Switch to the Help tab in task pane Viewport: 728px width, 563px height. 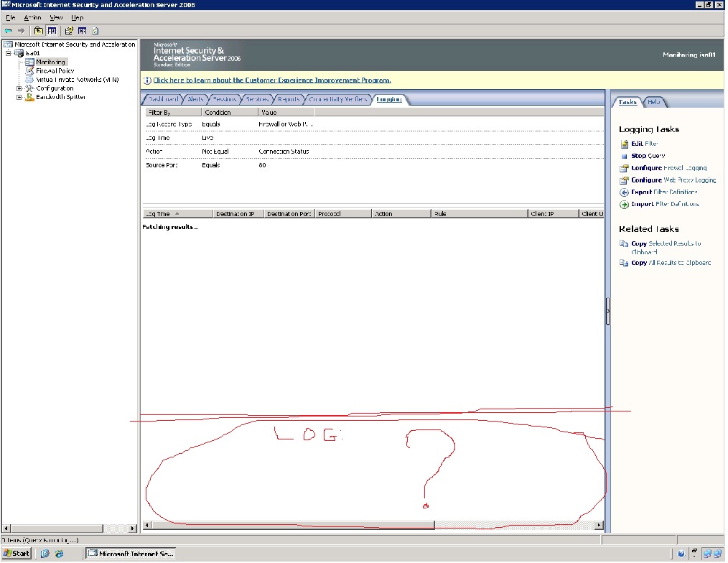coord(653,102)
